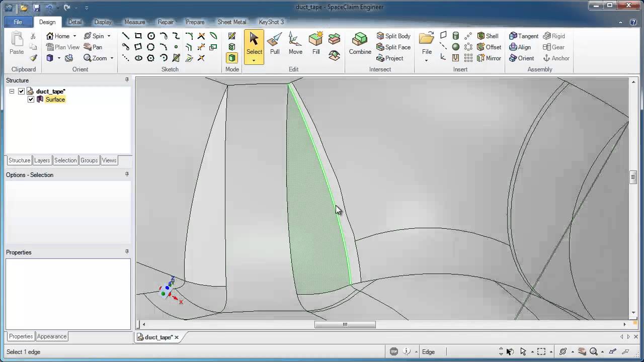Toggle the Surface visibility checkbox
This screenshot has height=362, width=644.
point(31,99)
